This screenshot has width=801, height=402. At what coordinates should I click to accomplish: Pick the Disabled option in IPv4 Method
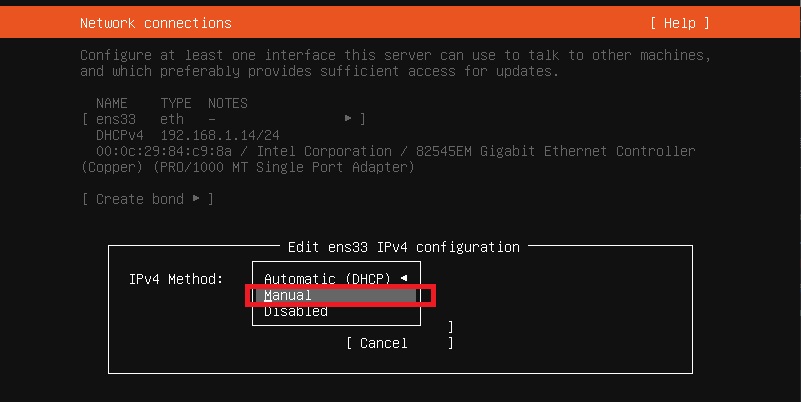point(296,311)
